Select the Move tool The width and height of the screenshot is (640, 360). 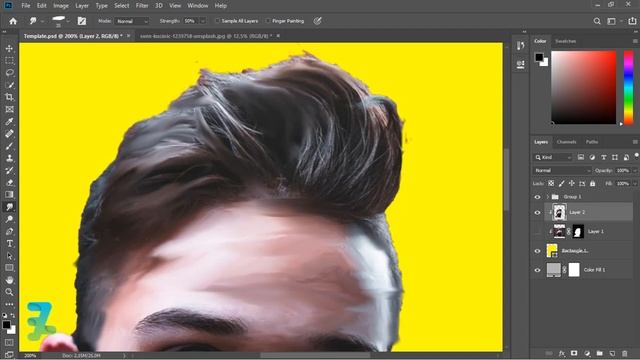(x=9, y=49)
